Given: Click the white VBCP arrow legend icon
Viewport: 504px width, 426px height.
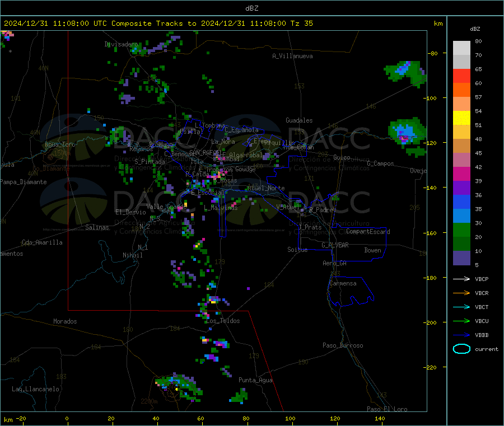Looking at the screenshot, I should click(x=461, y=279).
